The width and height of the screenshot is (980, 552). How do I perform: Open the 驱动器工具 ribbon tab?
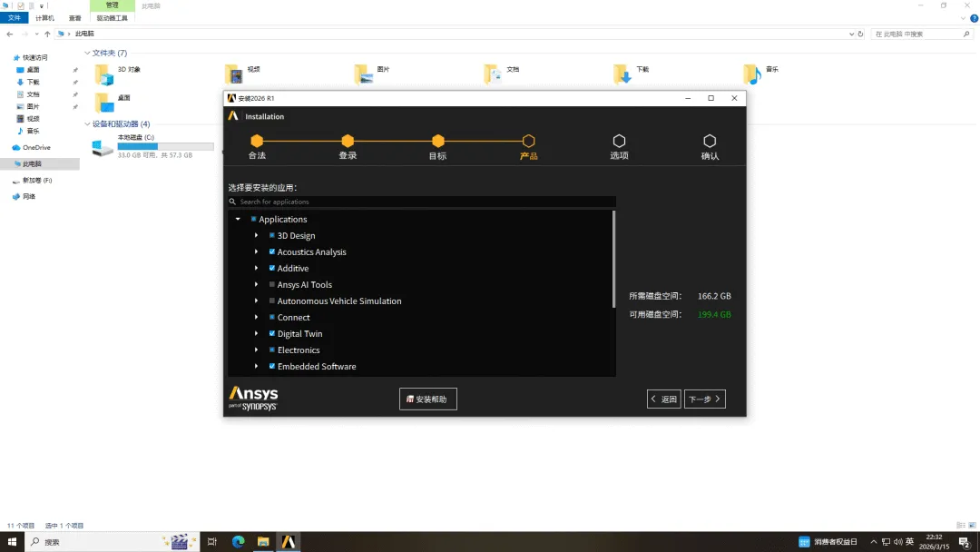click(112, 18)
